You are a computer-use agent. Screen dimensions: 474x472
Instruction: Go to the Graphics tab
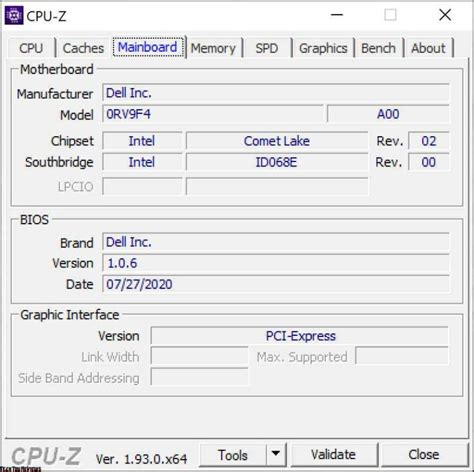(x=323, y=48)
